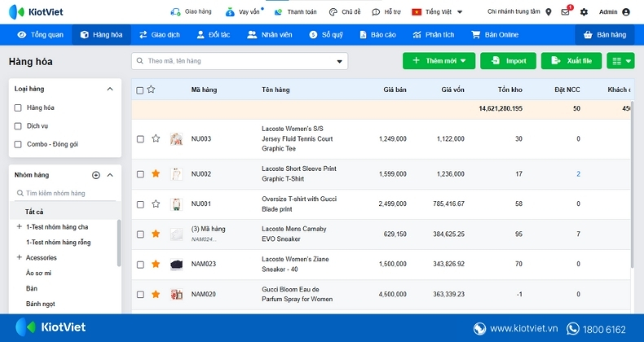The image size is (644, 342).
Task: Click the star icon in table header
Action: tap(151, 90)
